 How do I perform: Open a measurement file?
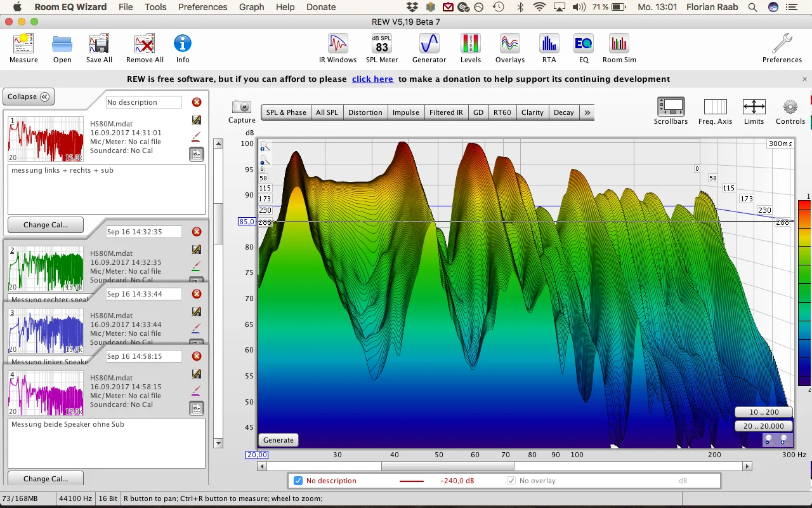pyautogui.click(x=62, y=48)
